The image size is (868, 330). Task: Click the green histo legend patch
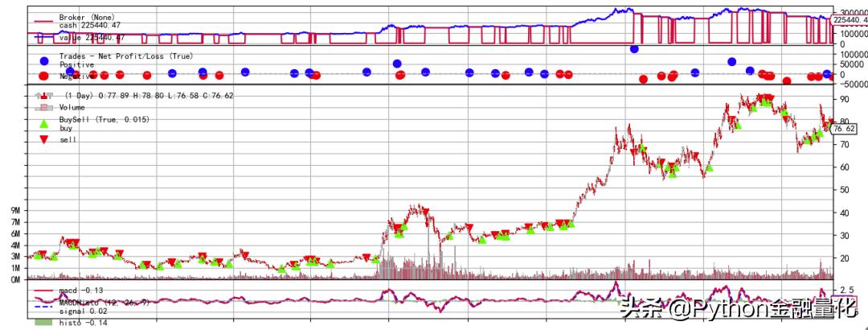44,323
